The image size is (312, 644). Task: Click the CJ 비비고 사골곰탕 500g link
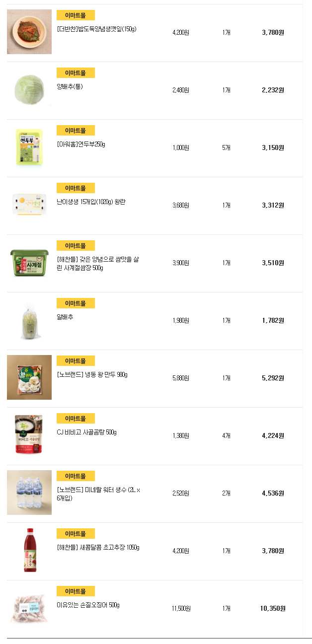click(86, 432)
